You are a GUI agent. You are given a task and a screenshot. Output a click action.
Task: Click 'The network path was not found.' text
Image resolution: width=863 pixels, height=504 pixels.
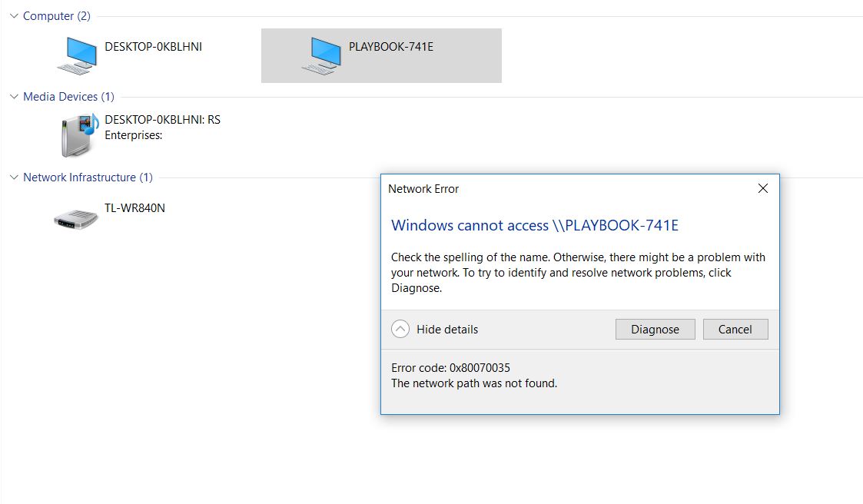click(474, 383)
